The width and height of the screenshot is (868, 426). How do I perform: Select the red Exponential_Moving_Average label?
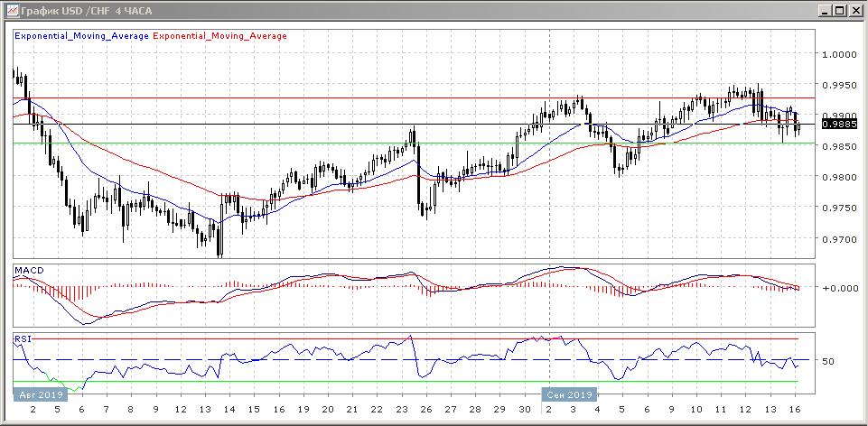pyautogui.click(x=220, y=36)
